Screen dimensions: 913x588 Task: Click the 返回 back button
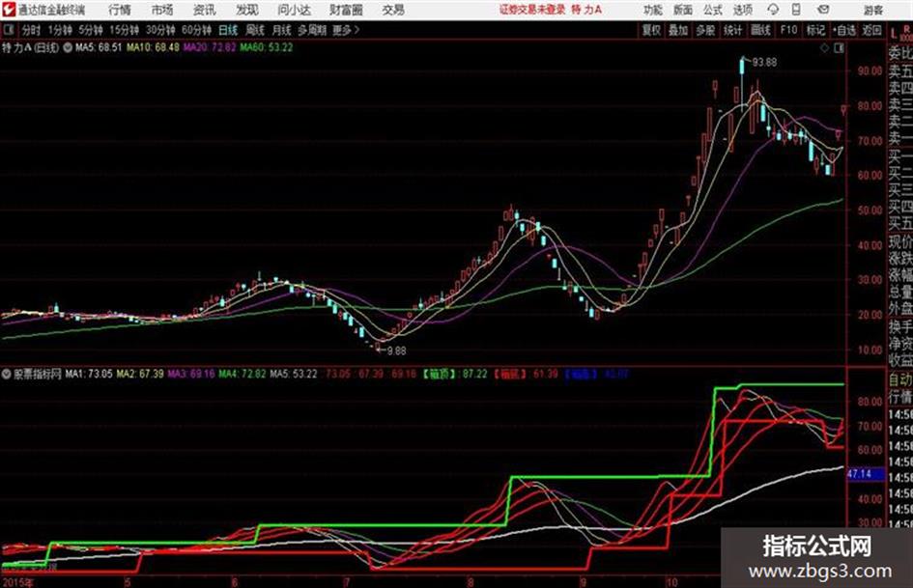[x=871, y=30]
